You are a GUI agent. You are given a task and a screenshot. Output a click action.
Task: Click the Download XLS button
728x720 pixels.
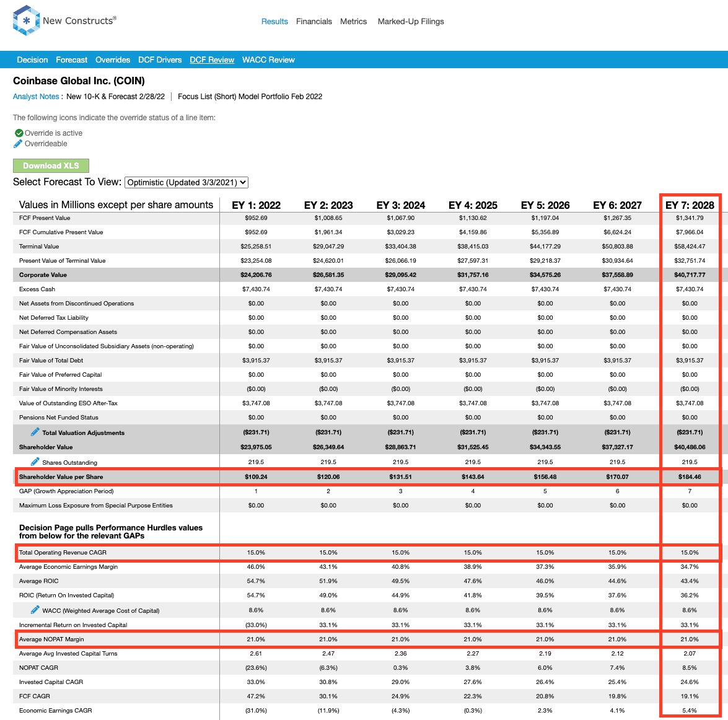51,165
